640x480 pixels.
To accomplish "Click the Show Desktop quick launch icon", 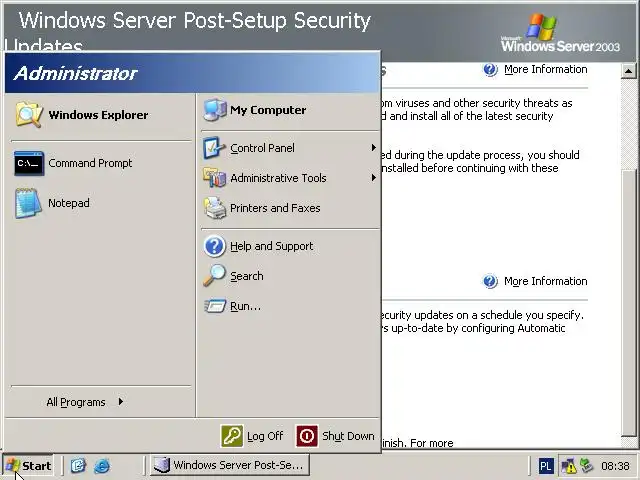I will [x=78, y=465].
